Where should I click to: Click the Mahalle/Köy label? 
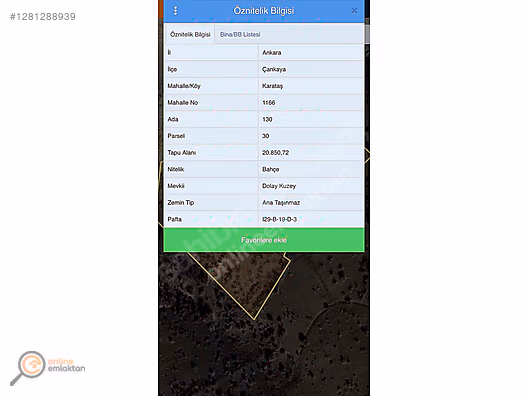[184, 86]
